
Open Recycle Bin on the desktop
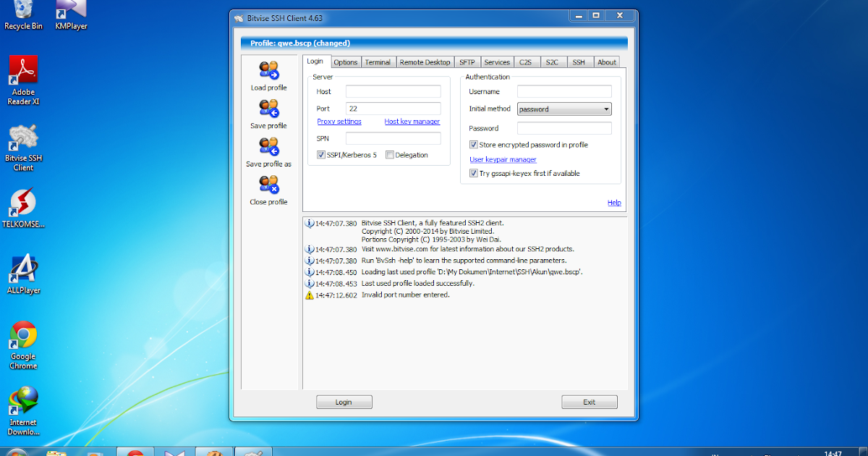23,15
